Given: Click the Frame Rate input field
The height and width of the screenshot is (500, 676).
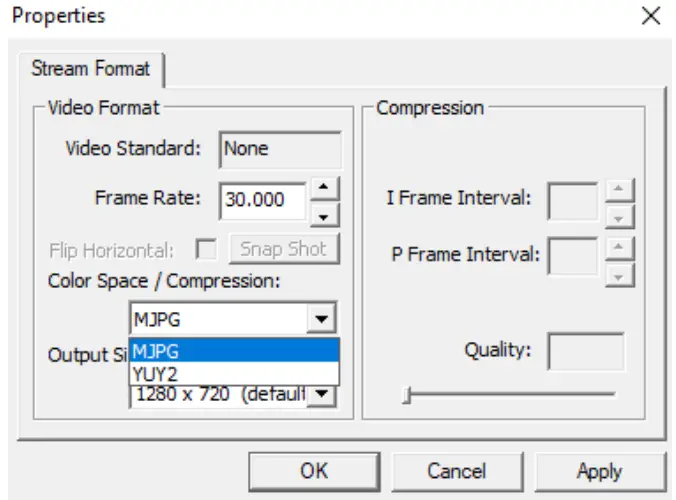Looking at the screenshot, I should pyautogui.click(x=263, y=199).
